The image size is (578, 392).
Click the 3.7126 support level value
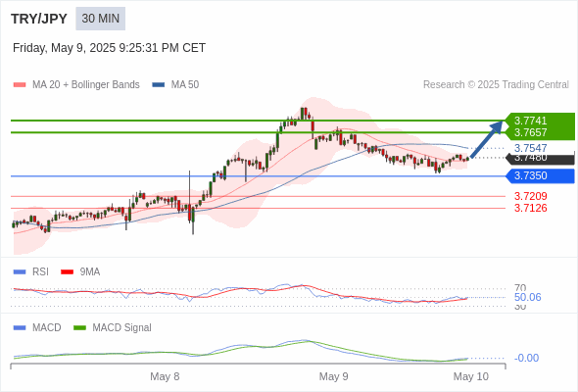pyautogui.click(x=530, y=208)
